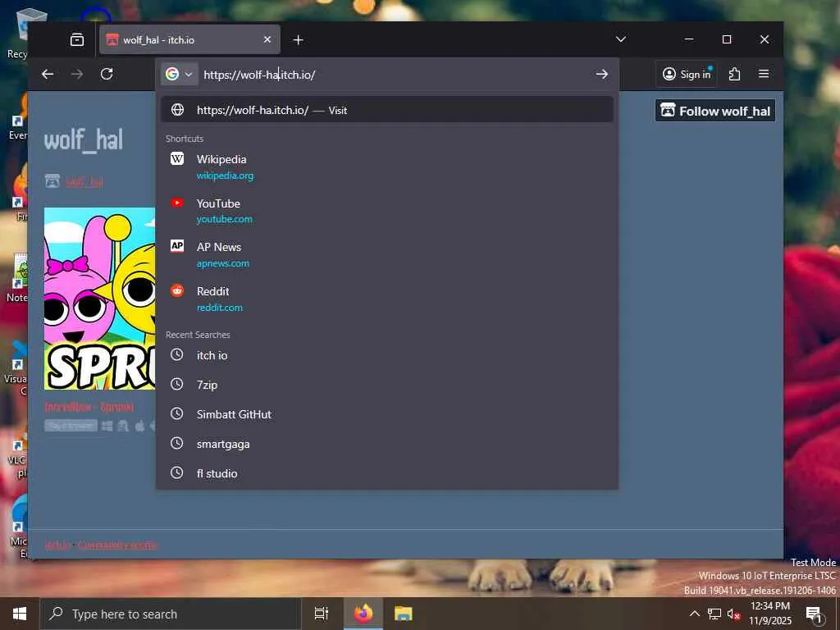Open the Sign in account button

tap(687, 74)
